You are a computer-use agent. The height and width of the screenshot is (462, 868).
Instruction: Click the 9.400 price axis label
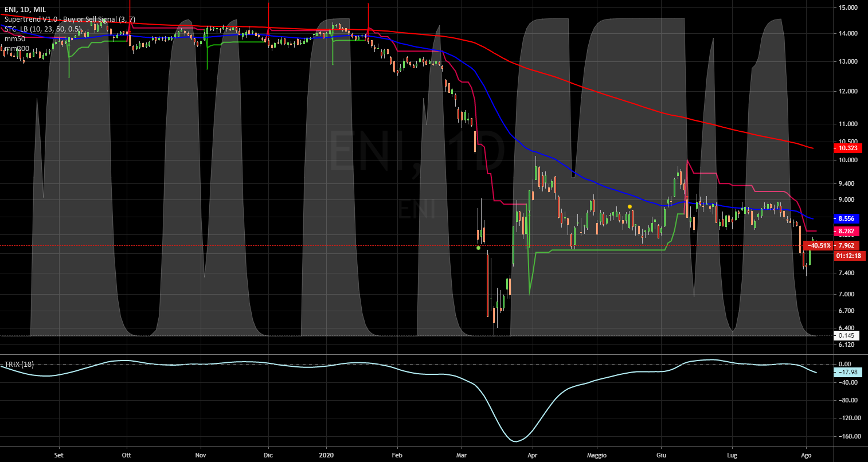coord(847,183)
